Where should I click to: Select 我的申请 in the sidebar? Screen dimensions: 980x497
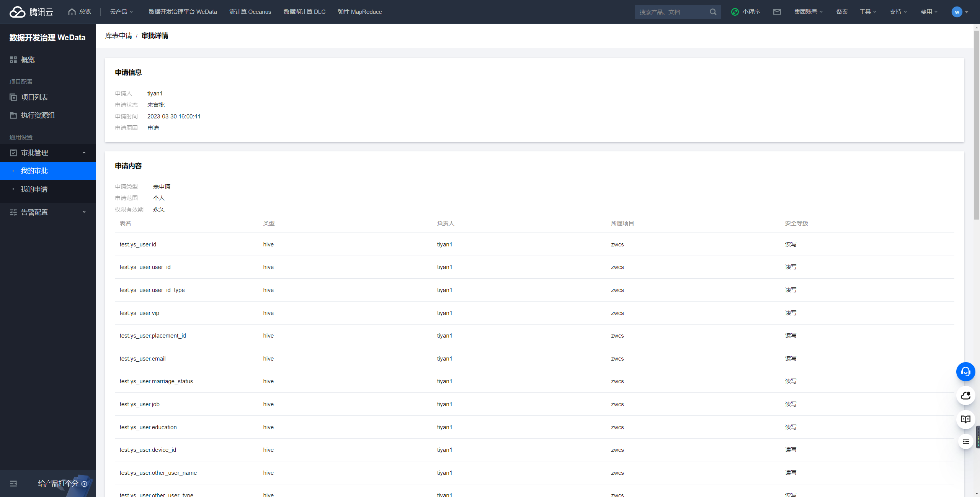34,189
